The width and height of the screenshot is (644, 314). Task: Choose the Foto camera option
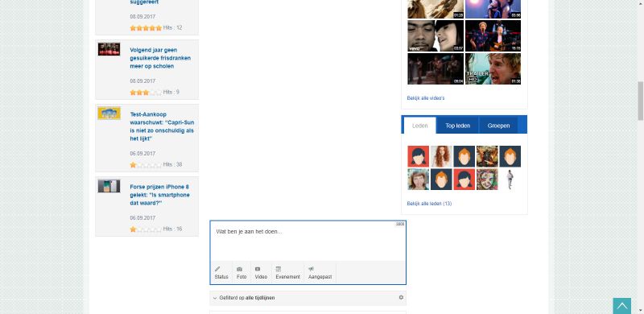[x=242, y=272]
